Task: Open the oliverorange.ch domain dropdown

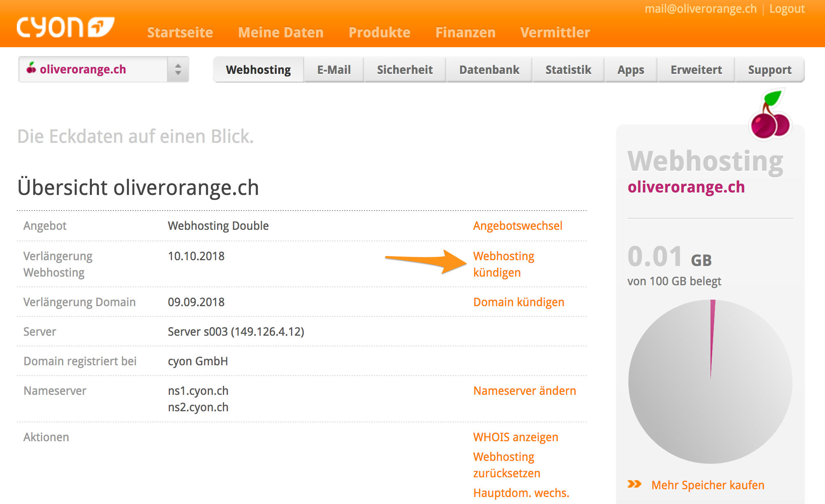Action: (103, 69)
